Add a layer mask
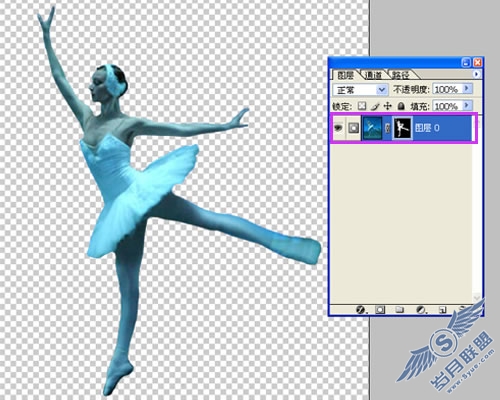This screenshot has height=400, width=500. click(x=380, y=310)
